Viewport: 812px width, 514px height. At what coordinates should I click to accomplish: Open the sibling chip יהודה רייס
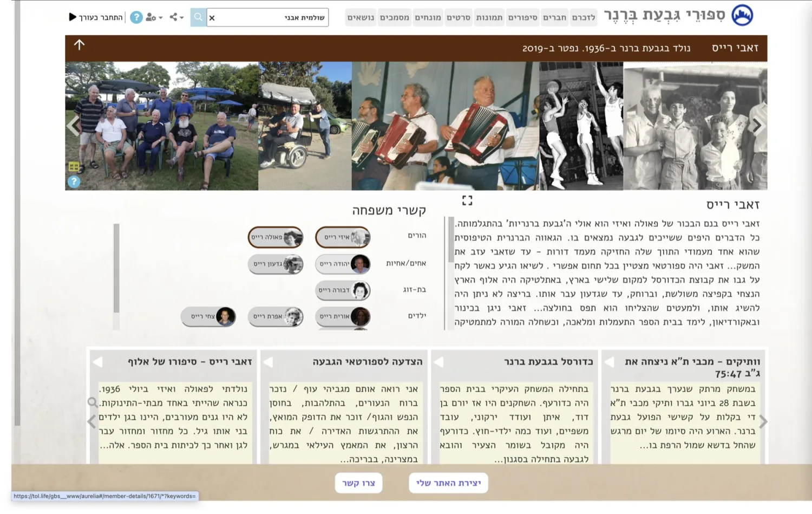[343, 264]
